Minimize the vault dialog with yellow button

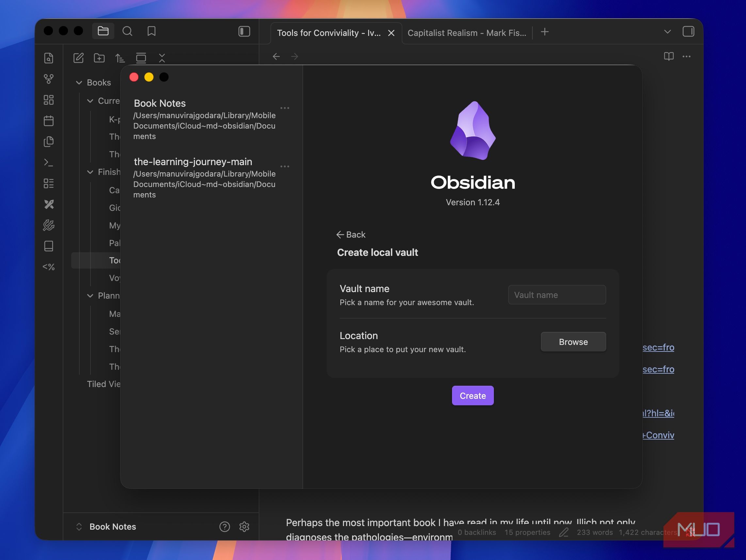(x=149, y=77)
